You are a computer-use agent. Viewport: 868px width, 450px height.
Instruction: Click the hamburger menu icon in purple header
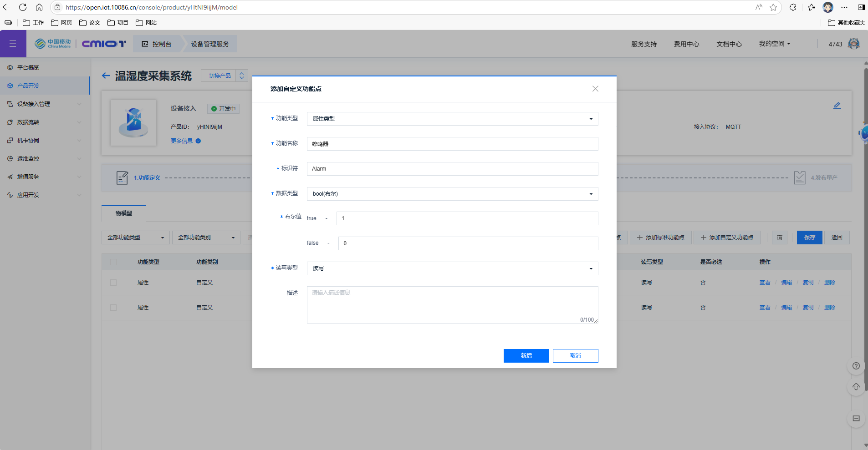[x=13, y=44]
